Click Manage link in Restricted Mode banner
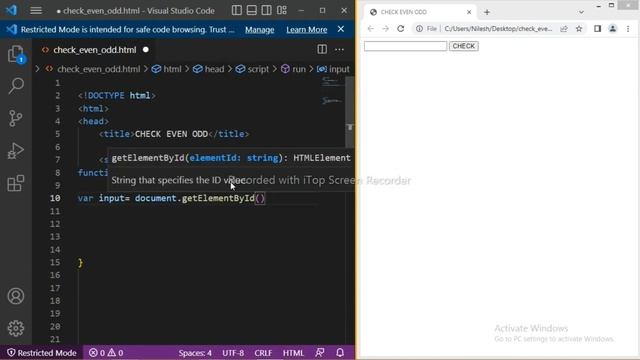 tap(260, 29)
